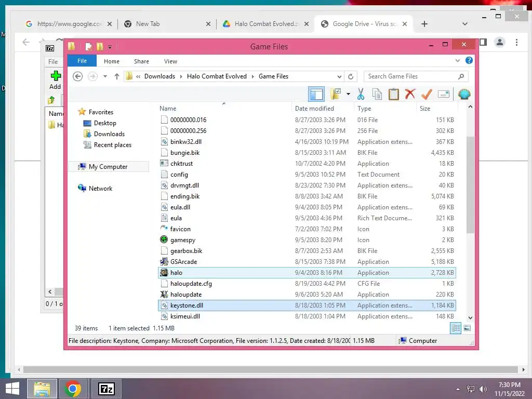Click Downloads in the address breadcrumb
532x399 pixels.
tap(159, 76)
